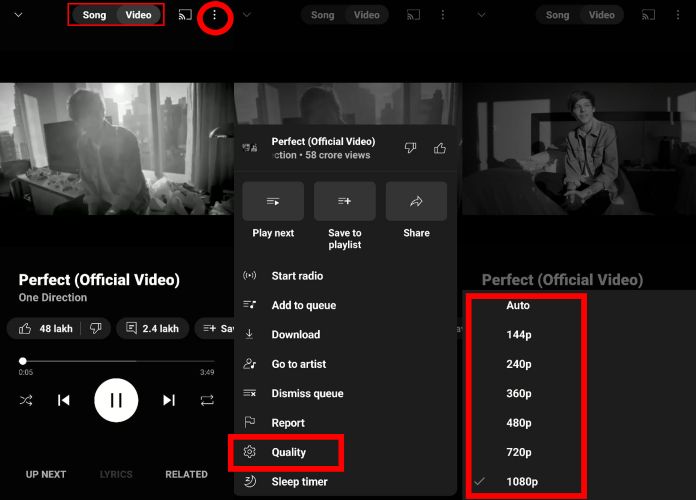Open the comments showing 2.4 lakh
The height and width of the screenshot is (500, 696).
coord(152,328)
